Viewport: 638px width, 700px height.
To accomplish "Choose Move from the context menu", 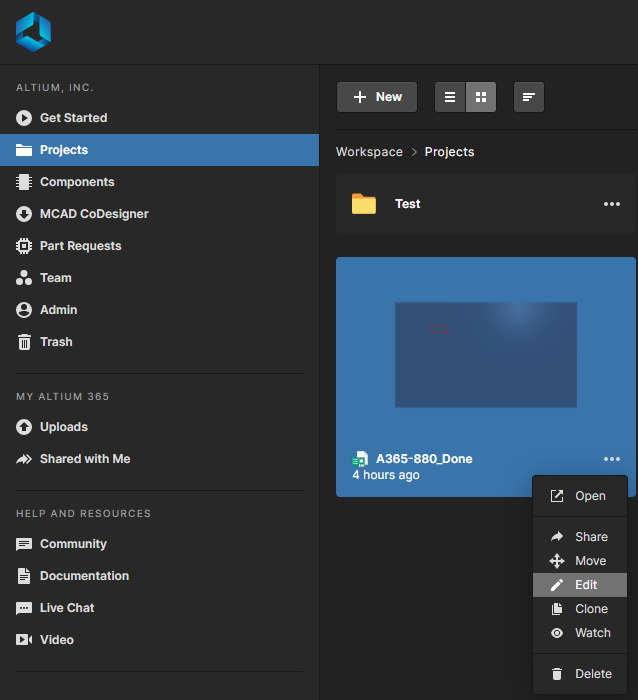I will pyautogui.click(x=580, y=561).
